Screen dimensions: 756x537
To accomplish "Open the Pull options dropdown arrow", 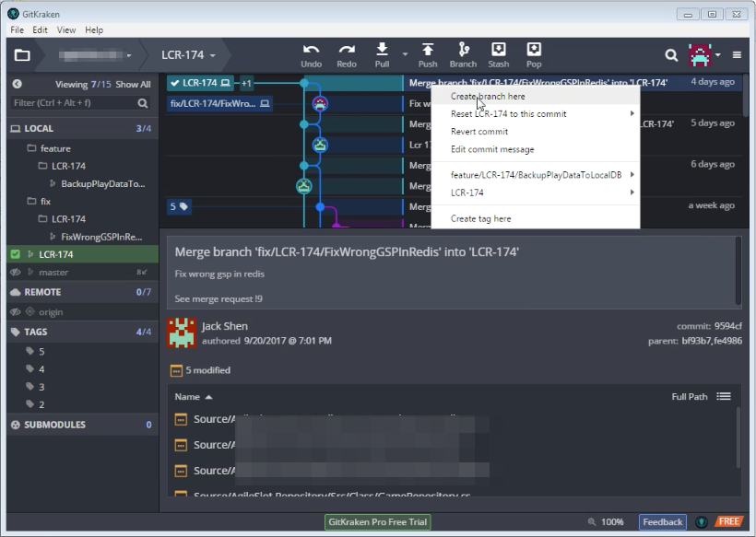I will (405, 54).
